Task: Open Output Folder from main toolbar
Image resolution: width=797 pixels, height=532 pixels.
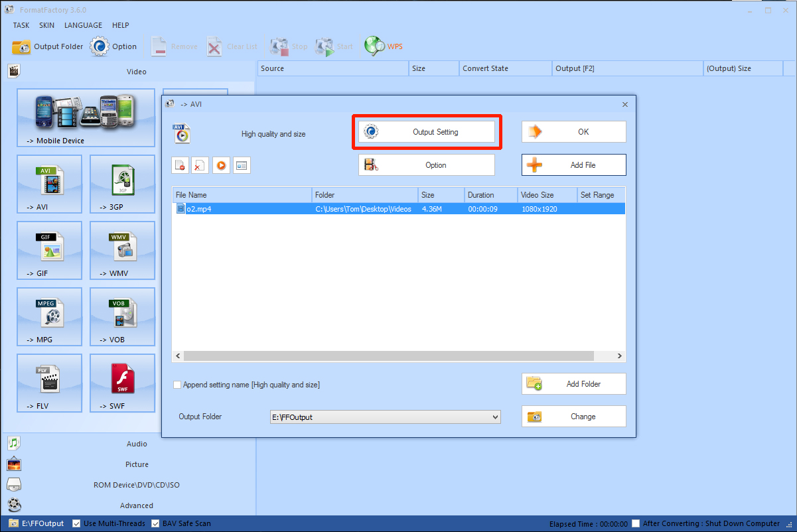Action: click(48, 46)
